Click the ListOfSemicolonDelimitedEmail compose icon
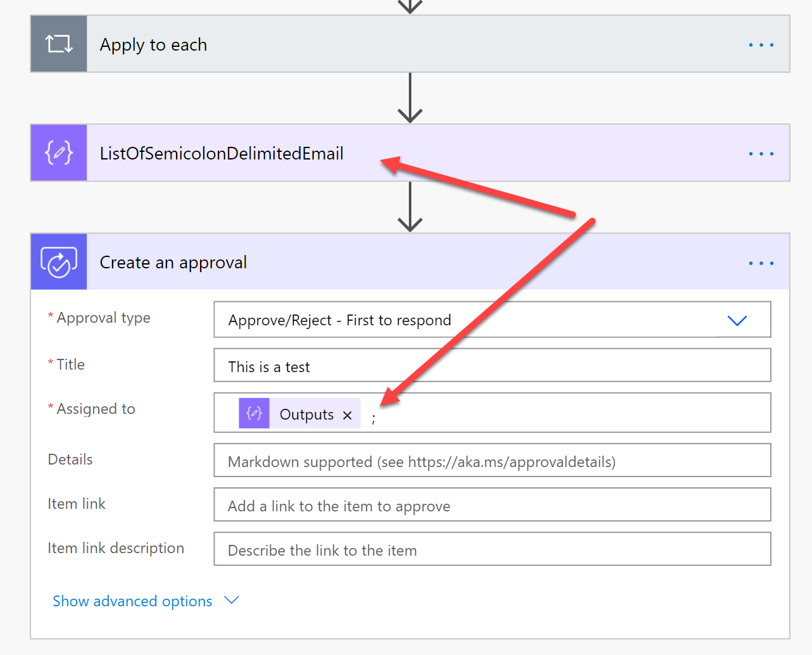The width and height of the screenshot is (812, 655). pyautogui.click(x=59, y=153)
